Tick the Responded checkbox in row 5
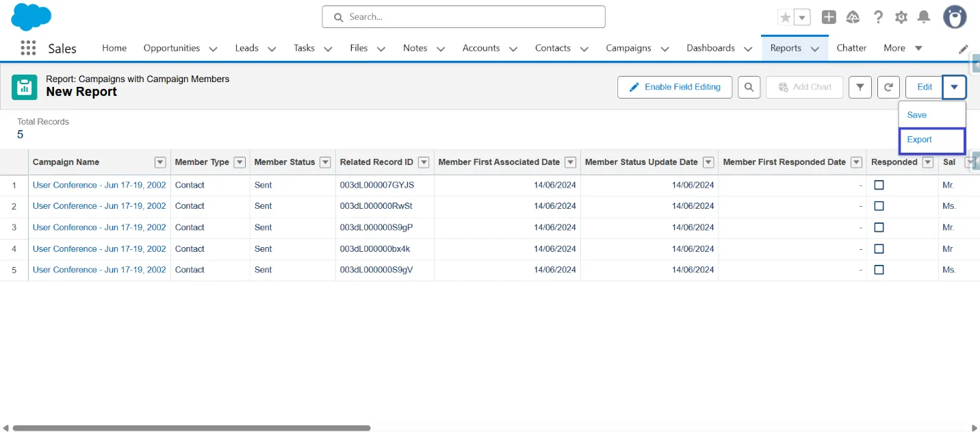 pos(879,270)
